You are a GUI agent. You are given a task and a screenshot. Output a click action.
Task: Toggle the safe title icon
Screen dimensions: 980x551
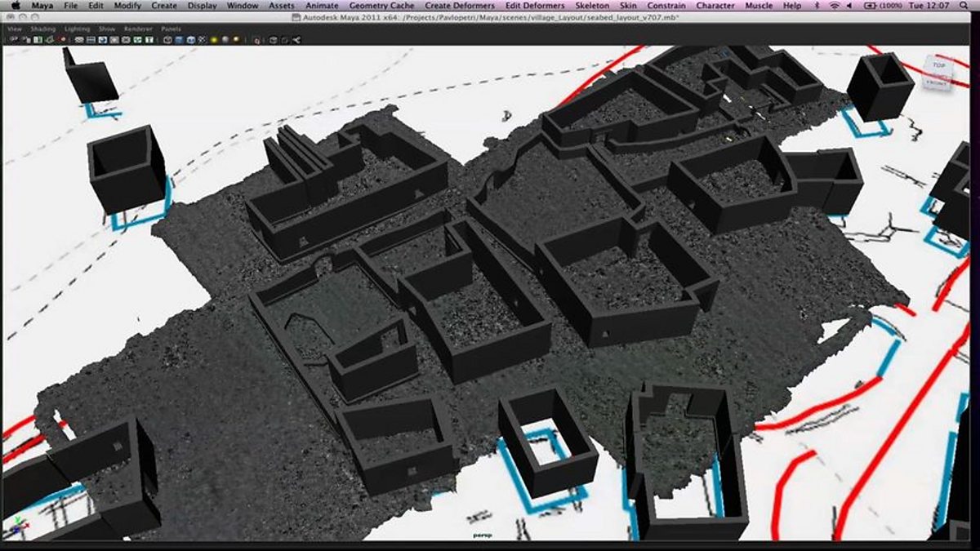coord(149,39)
